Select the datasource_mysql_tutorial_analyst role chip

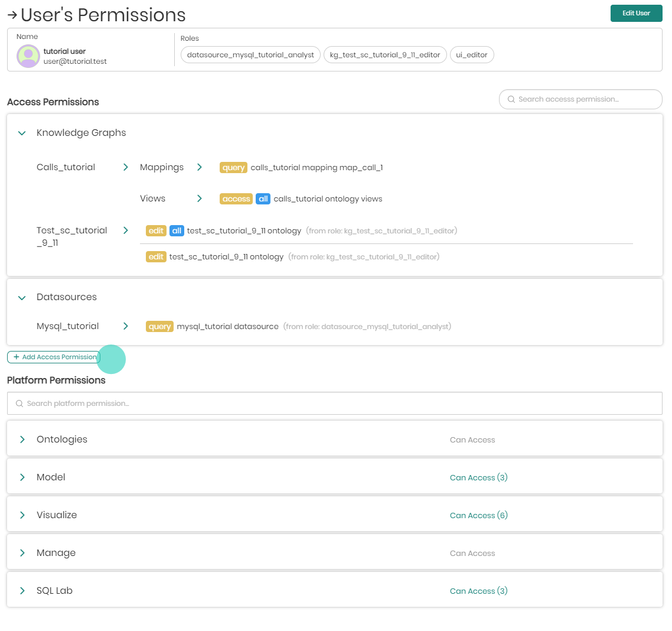pyautogui.click(x=250, y=54)
